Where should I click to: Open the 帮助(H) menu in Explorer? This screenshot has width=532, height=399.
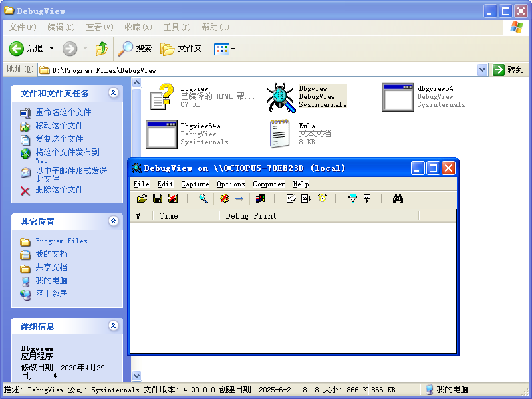coord(215,27)
